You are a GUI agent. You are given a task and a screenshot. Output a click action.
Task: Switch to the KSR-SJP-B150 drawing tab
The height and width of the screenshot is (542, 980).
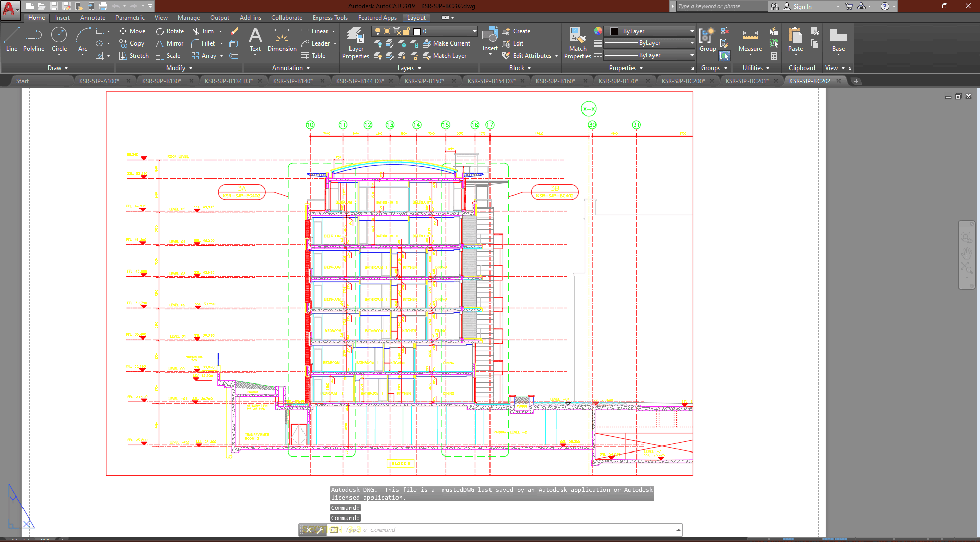tap(424, 81)
